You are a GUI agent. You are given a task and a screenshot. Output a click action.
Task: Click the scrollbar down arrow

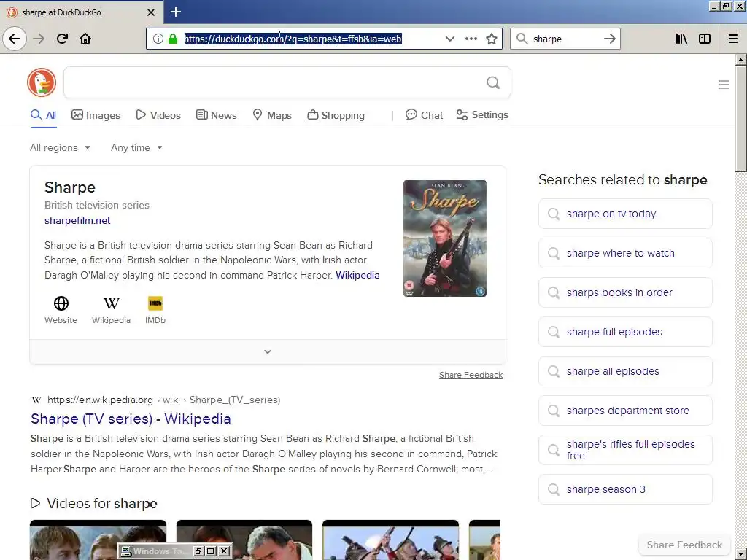(x=741, y=555)
